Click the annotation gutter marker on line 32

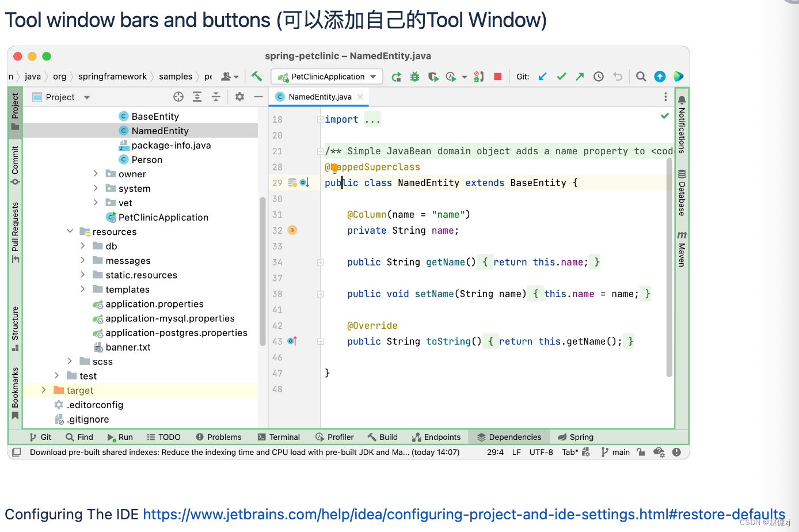pos(292,230)
